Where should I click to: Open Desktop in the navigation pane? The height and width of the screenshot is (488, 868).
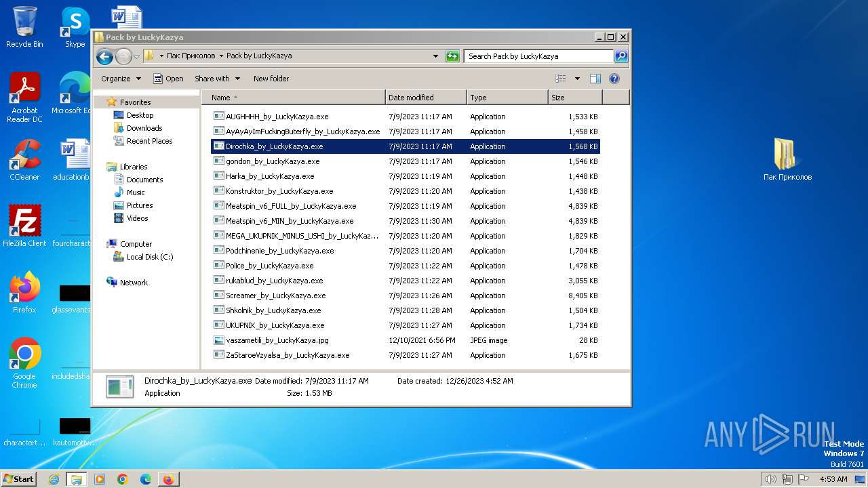pyautogui.click(x=140, y=115)
